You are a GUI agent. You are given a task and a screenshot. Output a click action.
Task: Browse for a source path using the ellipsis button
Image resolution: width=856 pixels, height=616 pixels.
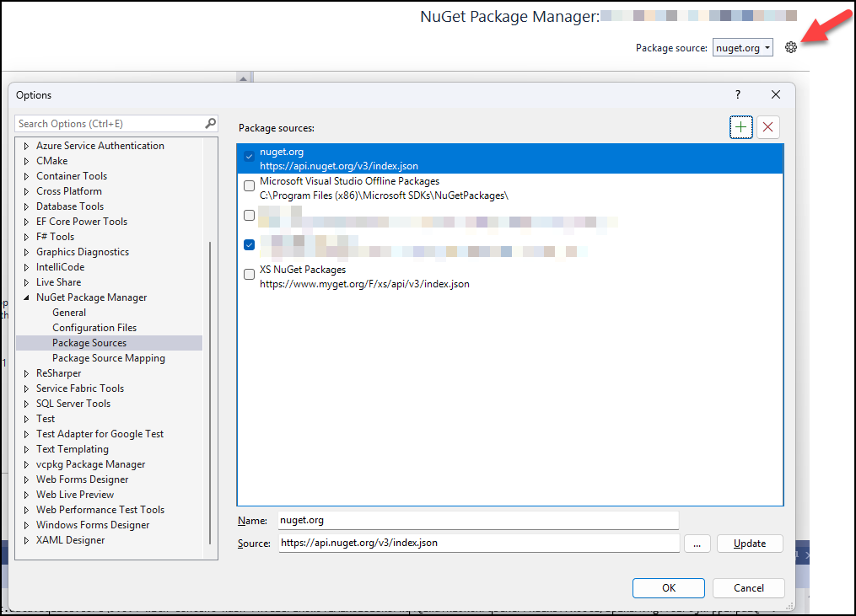pyautogui.click(x=697, y=543)
